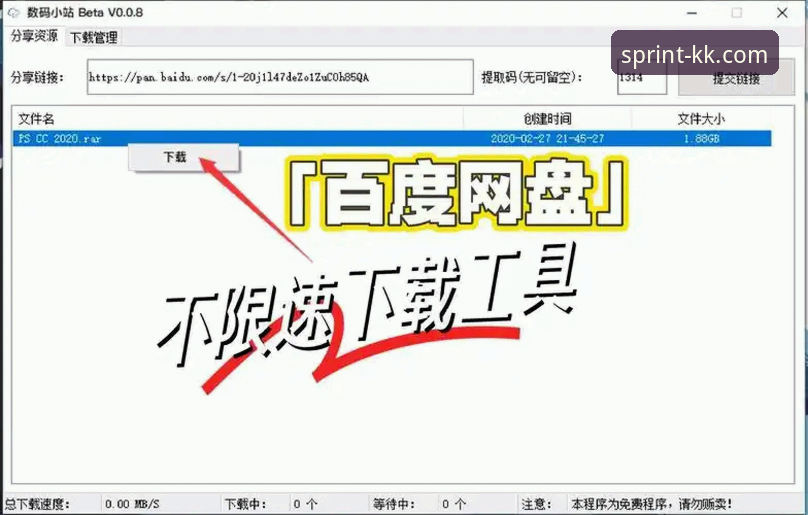Select the PS CC 2020.rar file row
Viewport: 808px width, 515px height.
click(x=392, y=138)
